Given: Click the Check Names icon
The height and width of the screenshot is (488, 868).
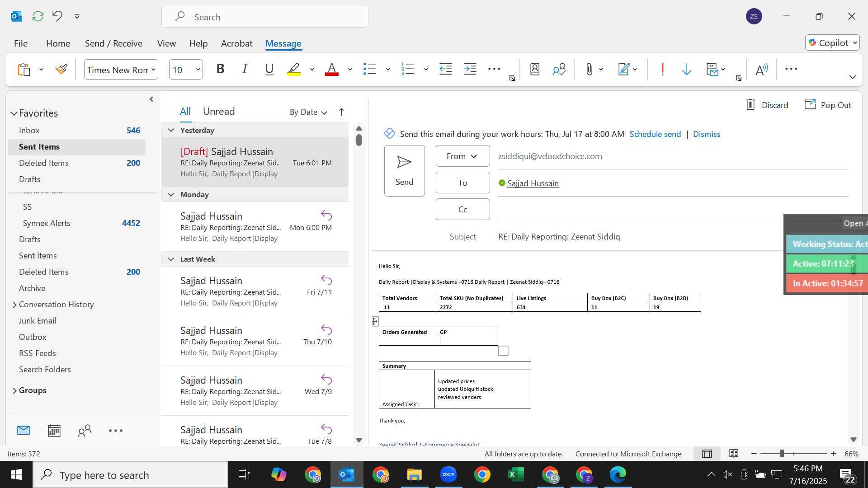Looking at the screenshot, I should (x=559, y=69).
